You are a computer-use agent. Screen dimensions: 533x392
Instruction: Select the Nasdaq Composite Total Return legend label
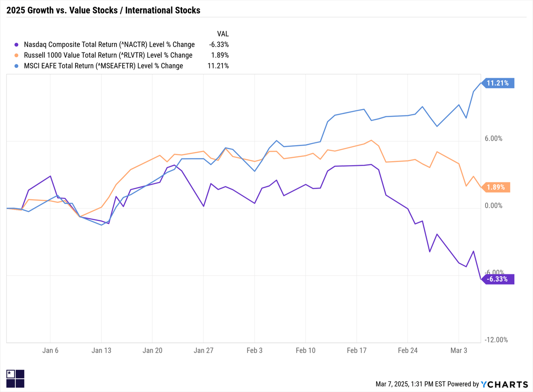[x=109, y=44]
